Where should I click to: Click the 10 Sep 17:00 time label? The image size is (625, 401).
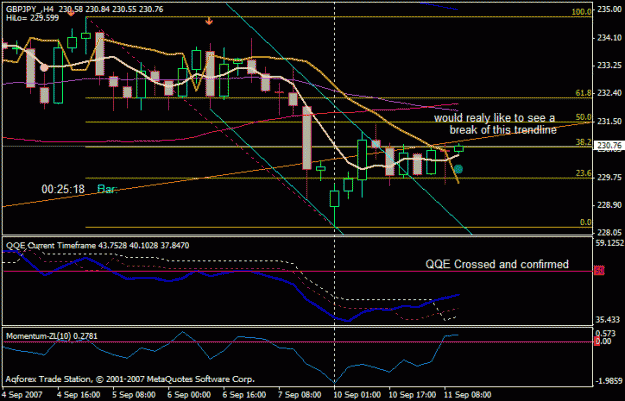pyautogui.click(x=412, y=395)
